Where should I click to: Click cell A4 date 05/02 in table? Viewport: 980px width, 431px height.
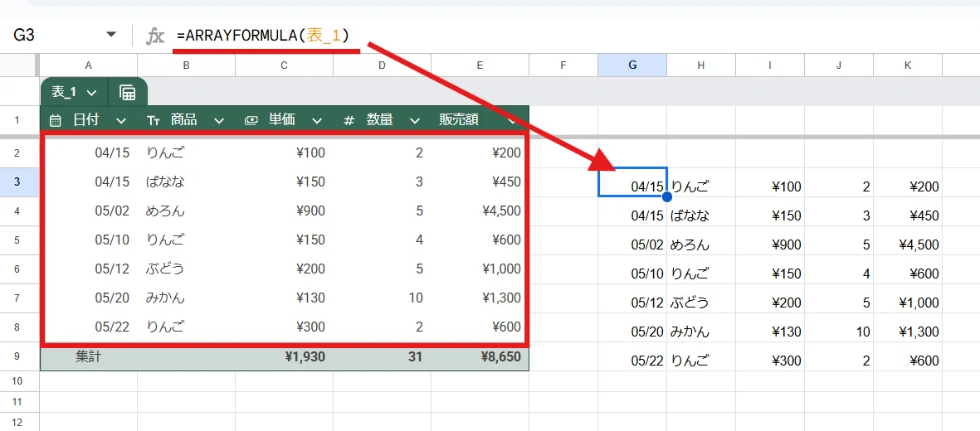(88, 211)
